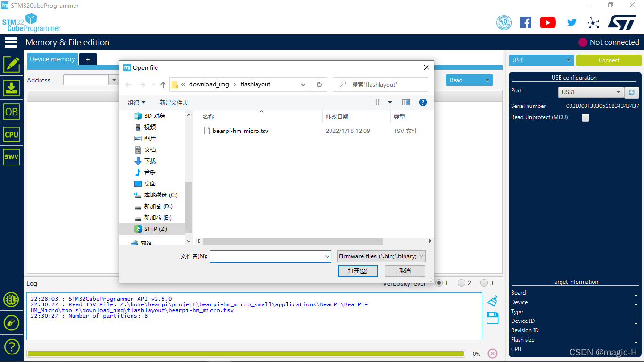Open the Read button dropdown arrow
The width and height of the screenshot is (644, 362).
[x=487, y=80]
